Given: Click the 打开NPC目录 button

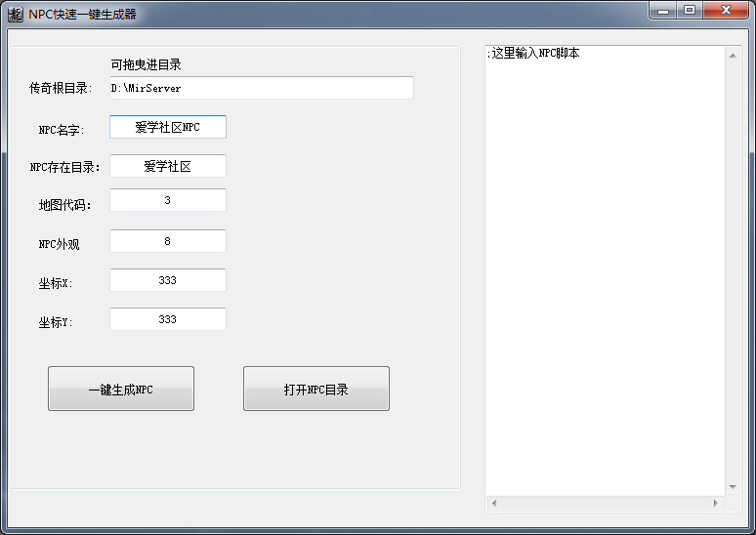Looking at the screenshot, I should pyautogui.click(x=316, y=389).
